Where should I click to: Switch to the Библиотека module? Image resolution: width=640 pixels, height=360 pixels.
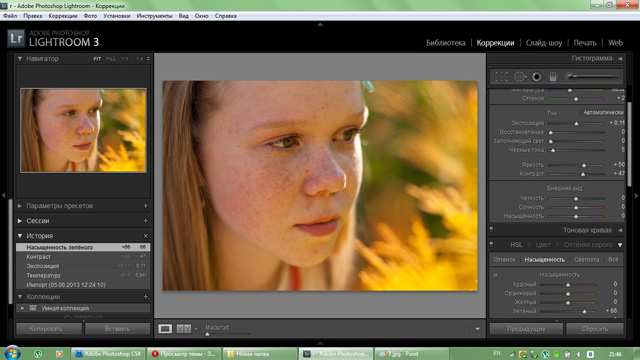tap(446, 43)
